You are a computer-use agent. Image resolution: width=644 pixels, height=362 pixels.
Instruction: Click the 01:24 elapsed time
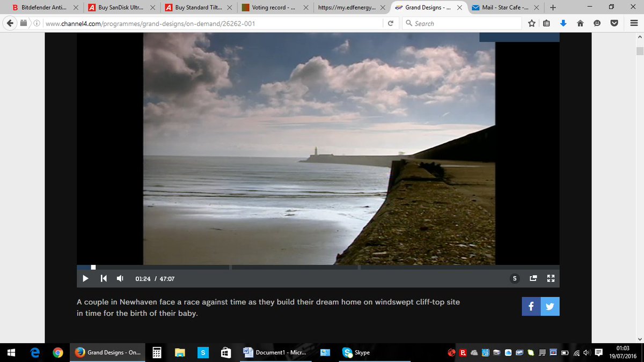click(143, 279)
